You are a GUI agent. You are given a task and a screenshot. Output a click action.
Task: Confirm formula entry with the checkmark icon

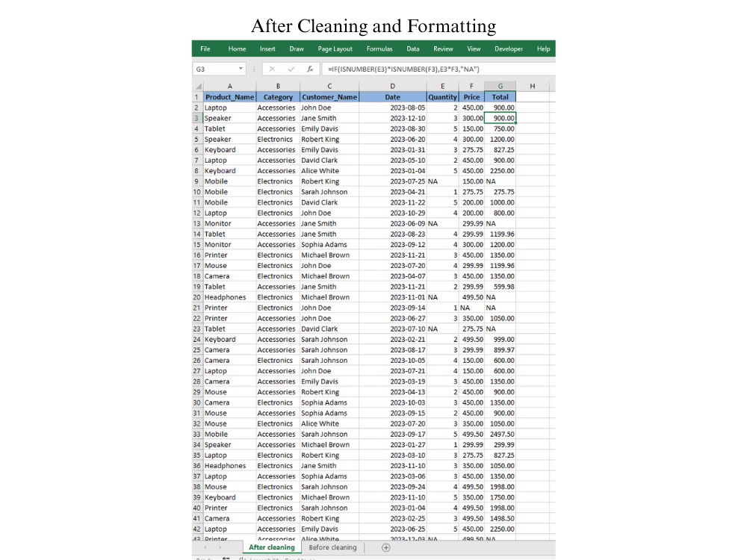pyautogui.click(x=291, y=69)
